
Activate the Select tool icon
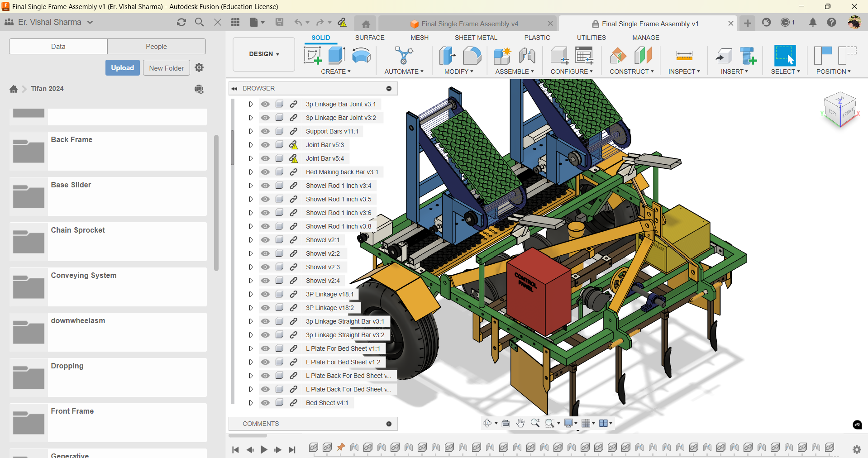click(x=785, y=56)
